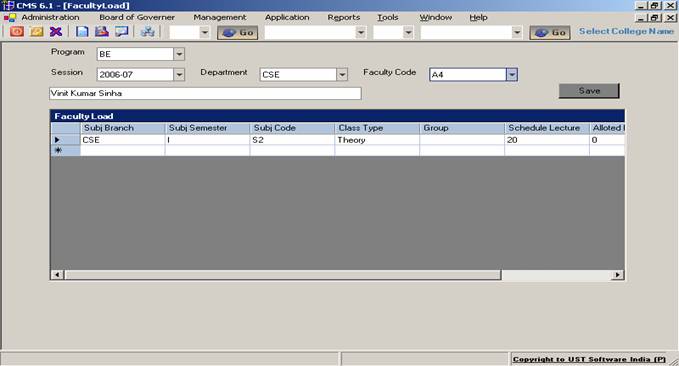679x366 pixels.
Task: Open the Window menu
Action: coord(436,17)
